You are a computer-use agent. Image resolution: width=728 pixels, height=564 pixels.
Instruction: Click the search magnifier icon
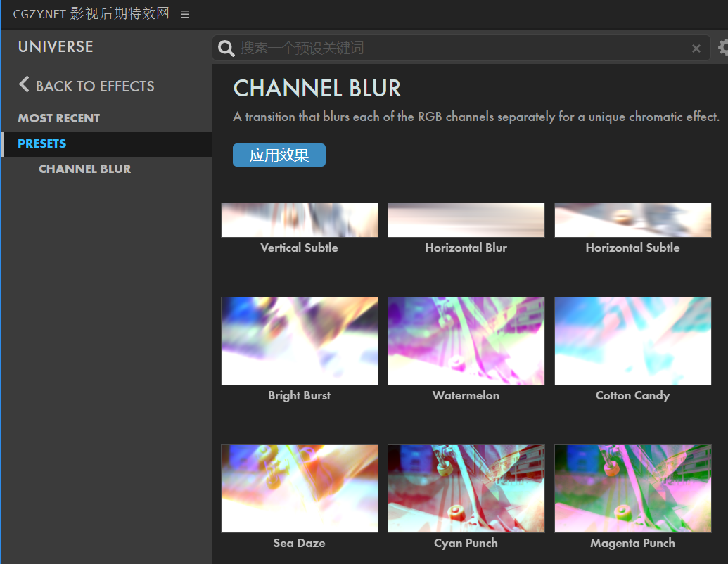[x=226, y=48]
